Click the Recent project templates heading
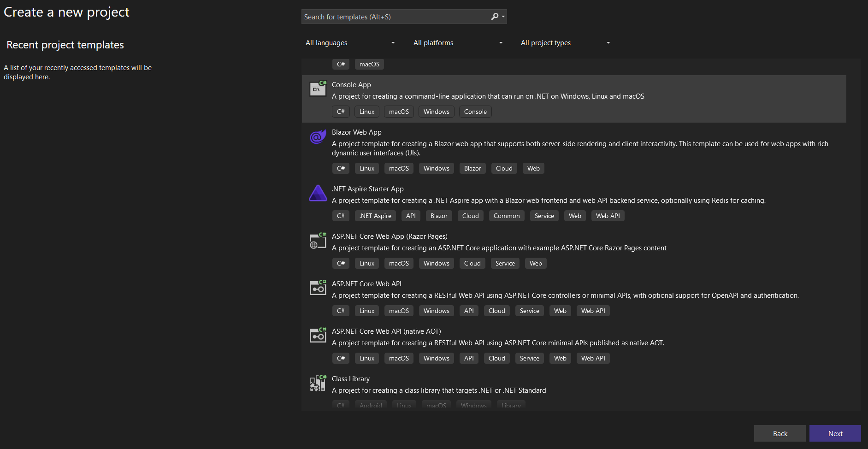Screen dimensions: 868x449 pos(65,45)
